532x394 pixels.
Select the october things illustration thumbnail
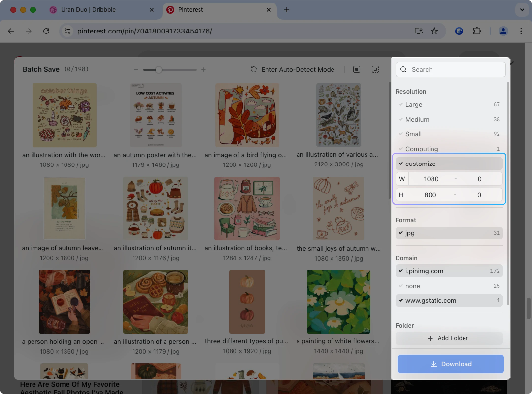[65, 115]
